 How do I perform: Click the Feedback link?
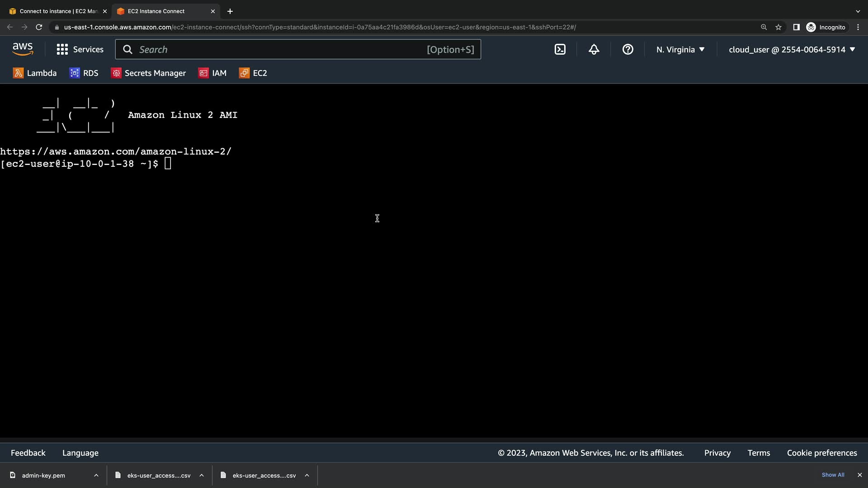click(28, 453)
